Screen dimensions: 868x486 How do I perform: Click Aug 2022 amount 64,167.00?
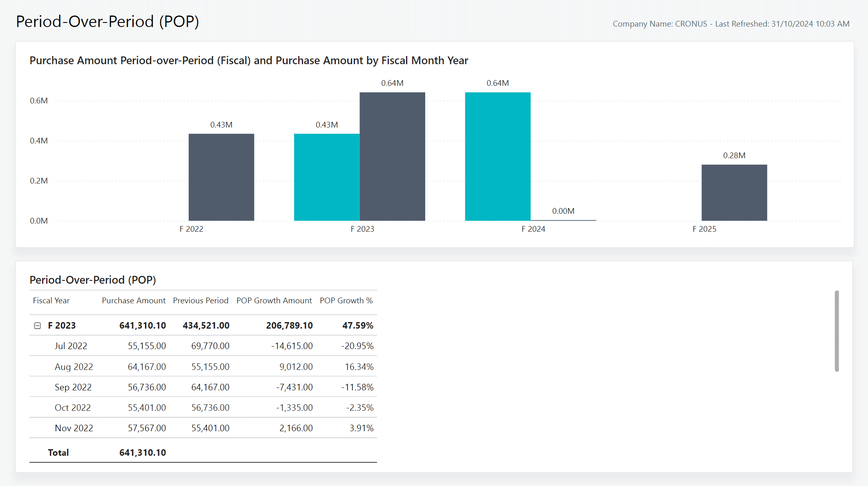(x=147, y=367)
